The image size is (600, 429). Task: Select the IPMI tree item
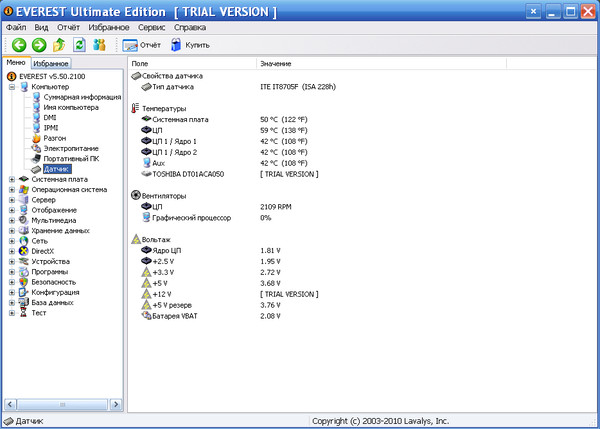tap(51, 128)
